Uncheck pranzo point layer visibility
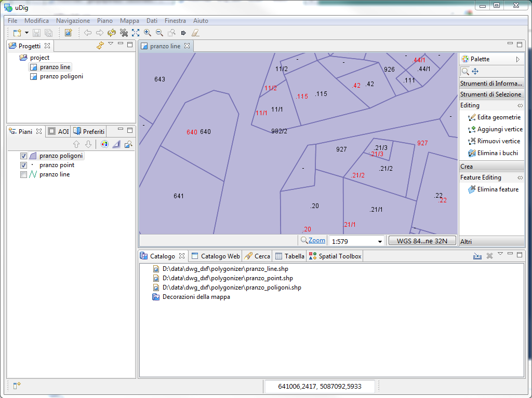The height and width of the screenshot is (398, 532). click(x=23, y=165)
